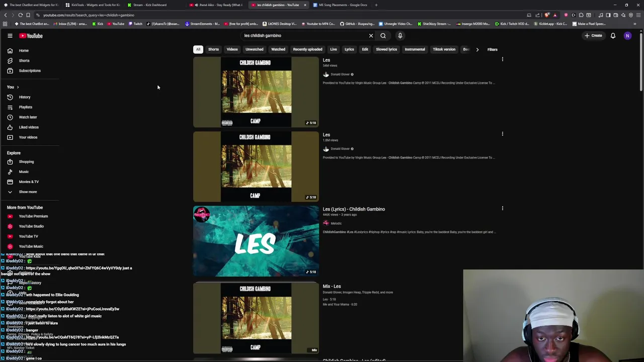Click the Create button
Image resolution: width=644 pixels, height=362 pixels.
click(593, 36)
